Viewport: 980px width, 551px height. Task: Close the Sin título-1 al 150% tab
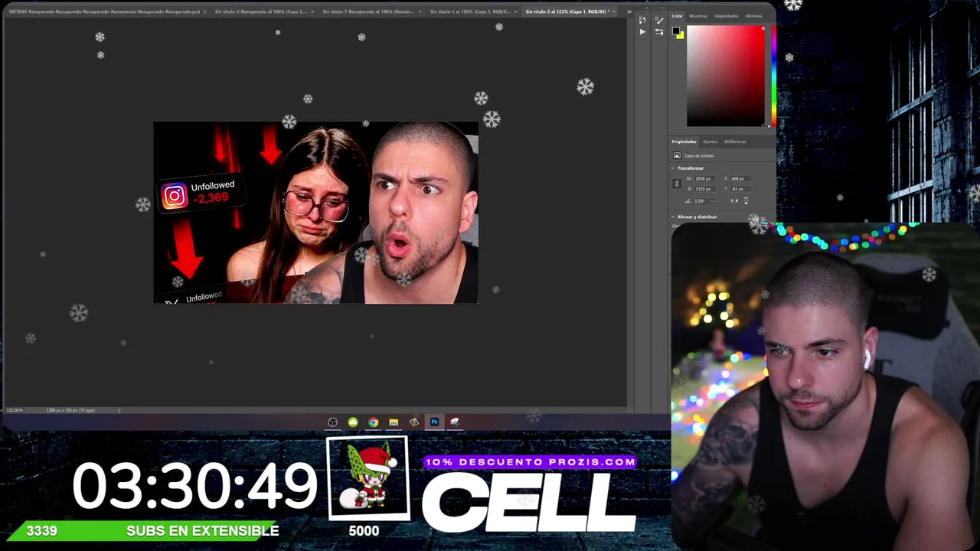516,11
